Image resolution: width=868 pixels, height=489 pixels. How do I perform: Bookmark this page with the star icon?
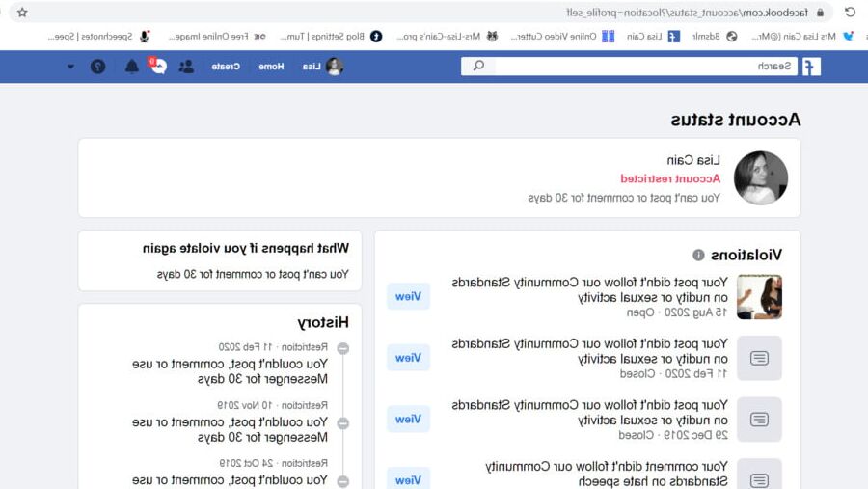click(22, 13)
